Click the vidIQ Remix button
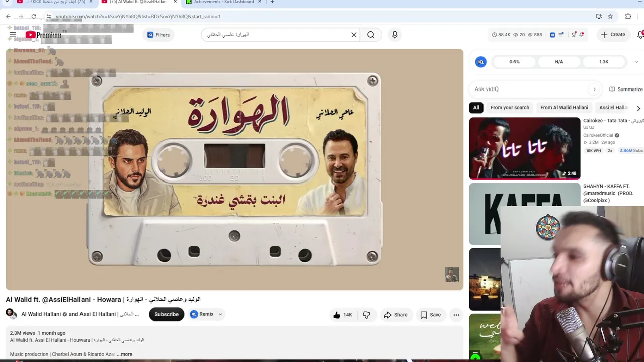The image size is (644, 362). click(202, 314)
